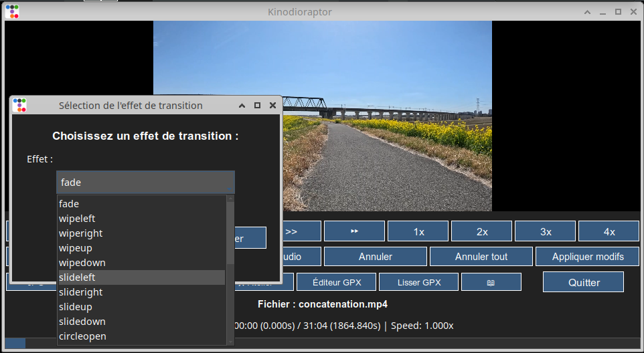The image size is (644, 353).
Task: Click the transition dialog's title bar icon
Action: (x=20, y=105)
